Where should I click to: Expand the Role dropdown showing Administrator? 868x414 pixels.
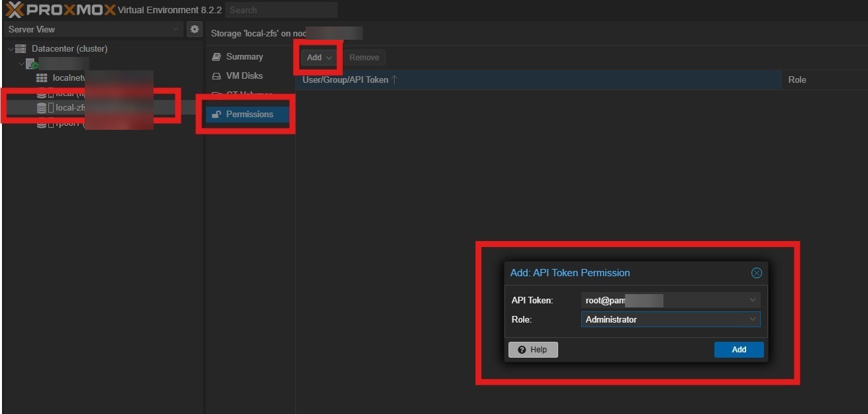(753, 319)
